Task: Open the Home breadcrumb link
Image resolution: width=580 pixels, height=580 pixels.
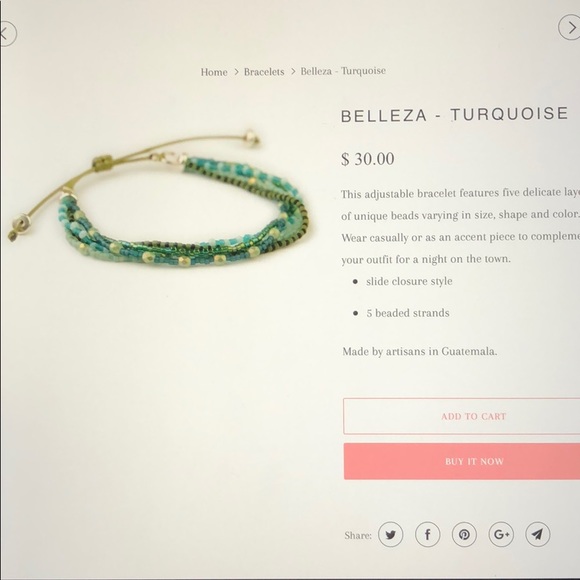Action: pos(214,72)
